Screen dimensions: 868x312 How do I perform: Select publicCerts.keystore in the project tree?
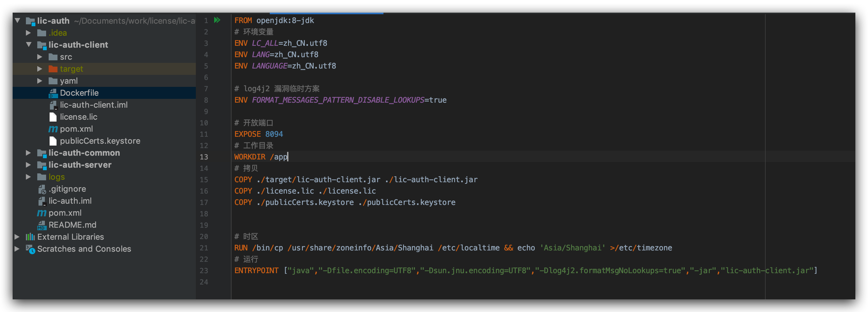104,141
